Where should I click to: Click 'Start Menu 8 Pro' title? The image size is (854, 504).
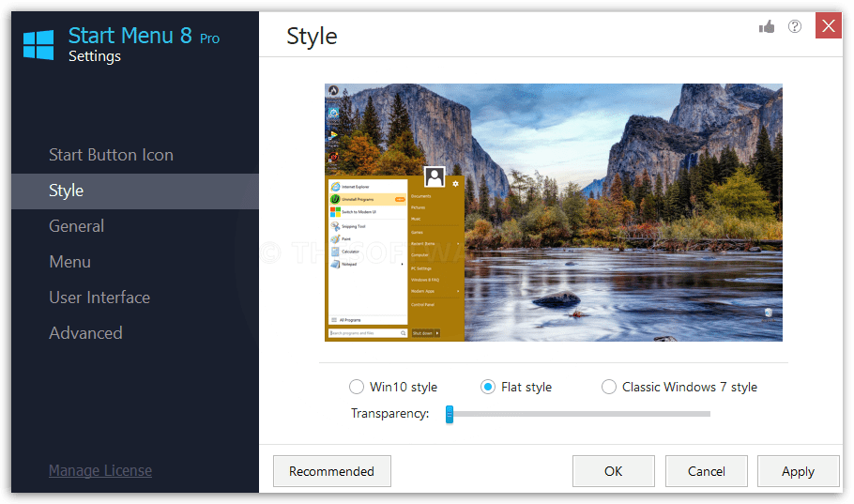[x=144, y=36]
